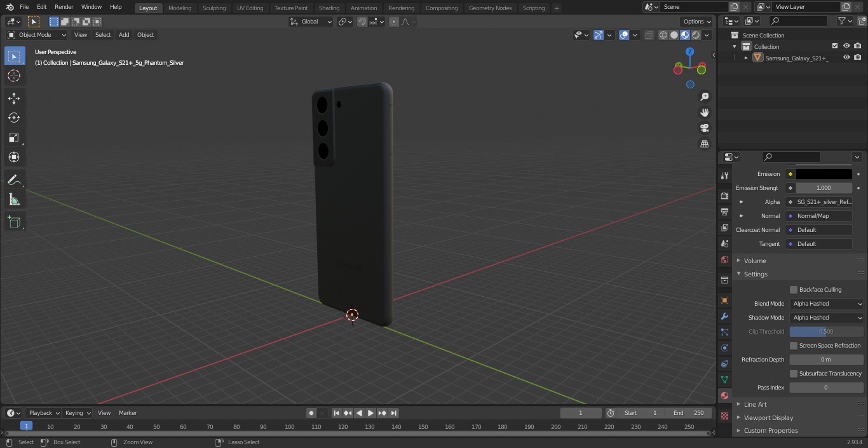
Task: Enable Backface Culling checkbox
Action: tap(794, 290)
